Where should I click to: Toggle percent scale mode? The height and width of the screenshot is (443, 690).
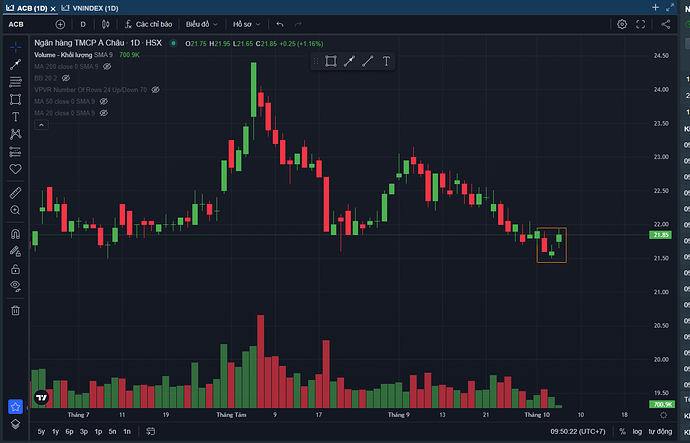coord(622,432)
